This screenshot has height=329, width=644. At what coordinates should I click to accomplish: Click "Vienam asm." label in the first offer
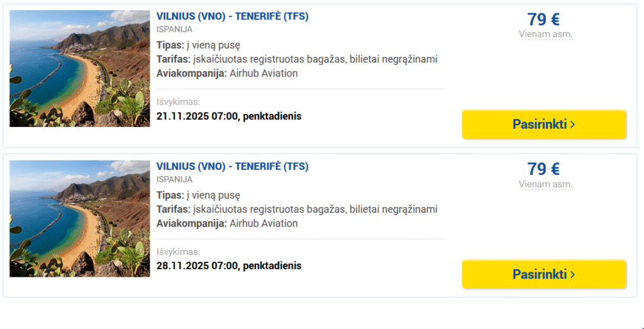[x=545, y=35]
